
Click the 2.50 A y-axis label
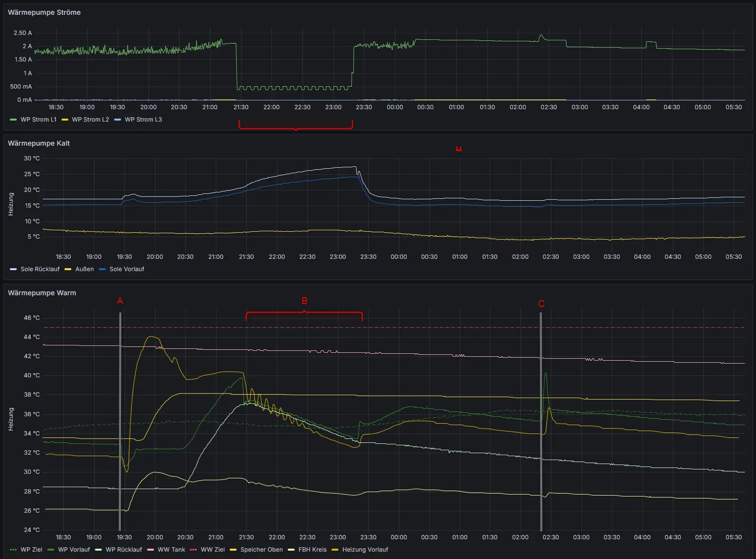(23, 33)
